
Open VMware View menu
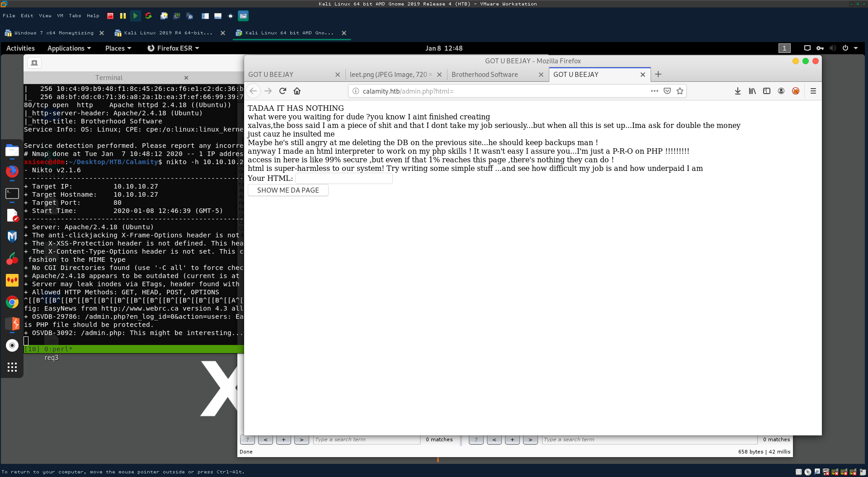(x=45, y=16)
